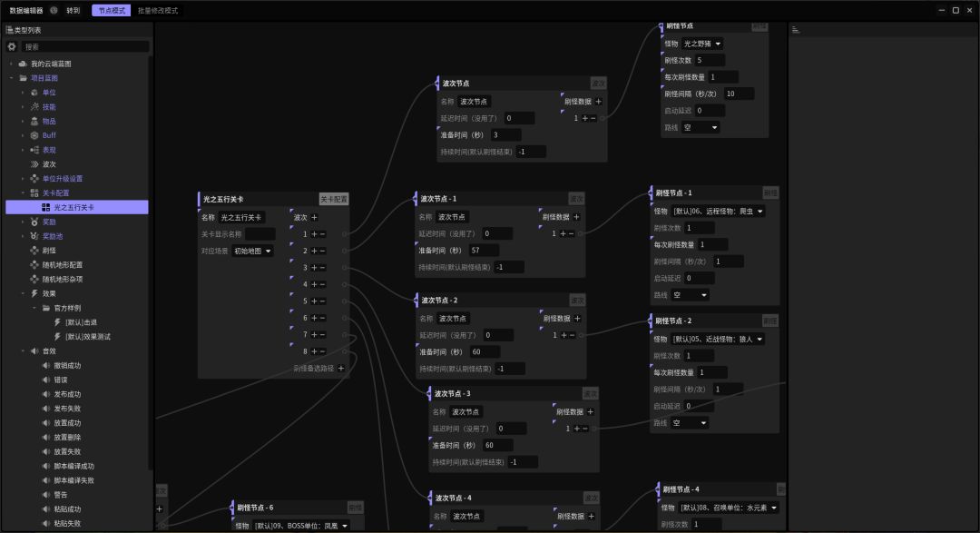Click the lightning icon of [默认]击退
Image resolution: width=980 pixels, height=533 pixels.
[57, 322]
